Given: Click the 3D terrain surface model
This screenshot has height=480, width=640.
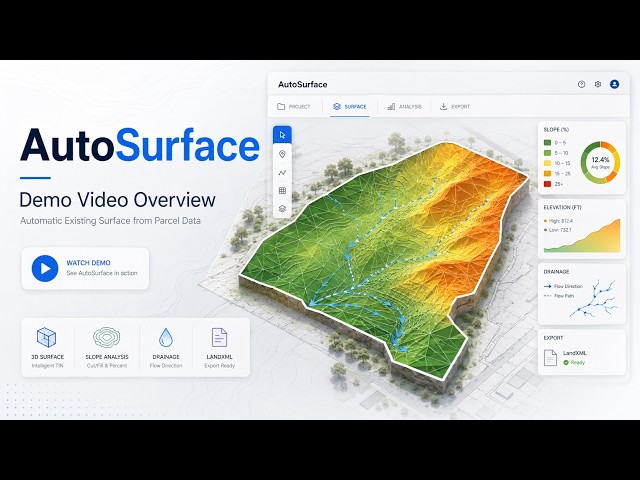Looking at the screenshot, I should [384, 261].
